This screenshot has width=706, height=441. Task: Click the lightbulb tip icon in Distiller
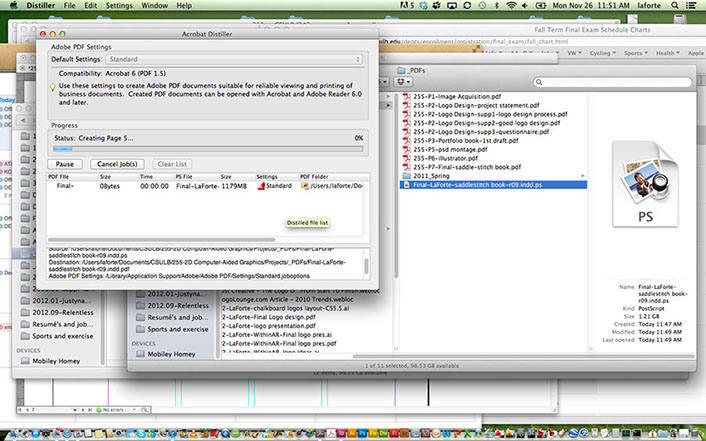click(x=53, y=86)
